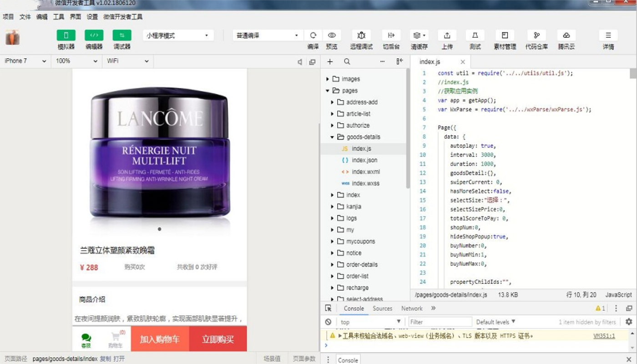Click the compile (编译) refresh icon
The height and width of the screenshot is (364, 637).
click(x=313, y=35)
